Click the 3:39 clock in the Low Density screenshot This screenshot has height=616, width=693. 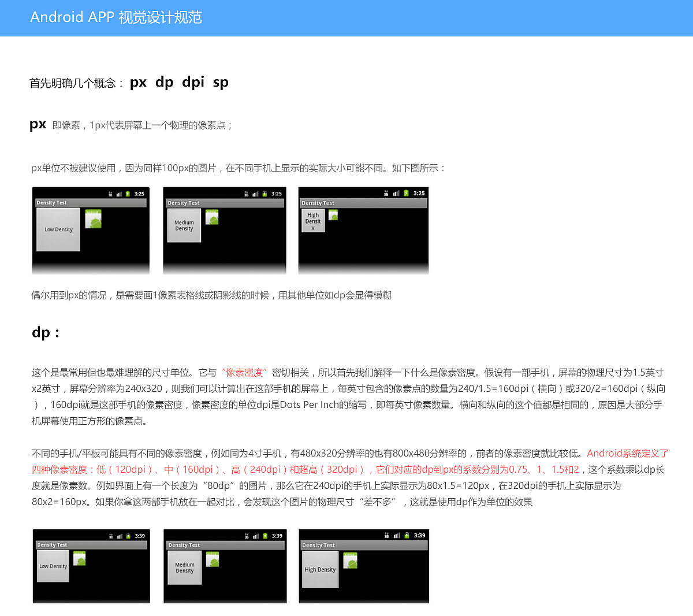click(140, 536)
